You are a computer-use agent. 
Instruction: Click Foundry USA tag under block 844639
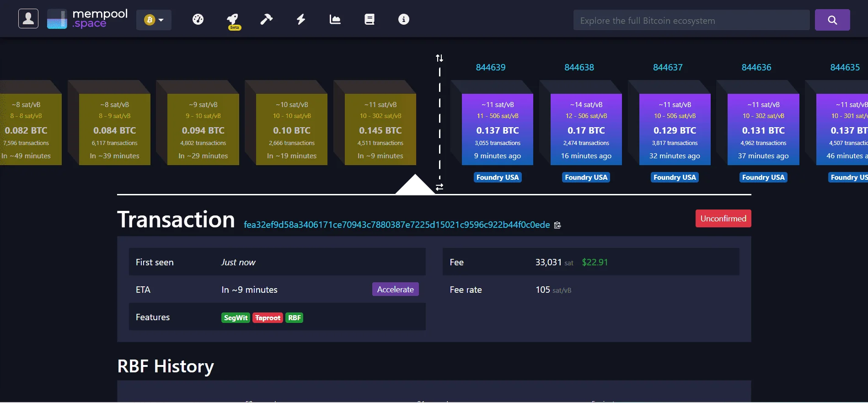[498, 177]
